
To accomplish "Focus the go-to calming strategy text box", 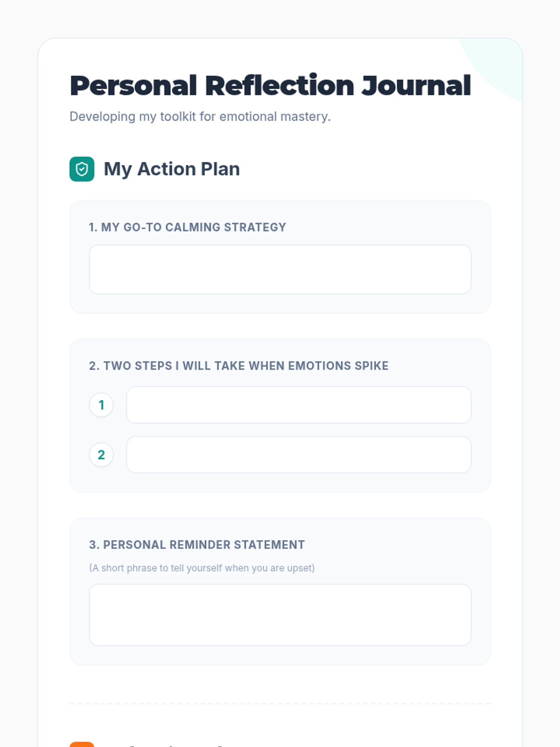I will click(280, 269).
